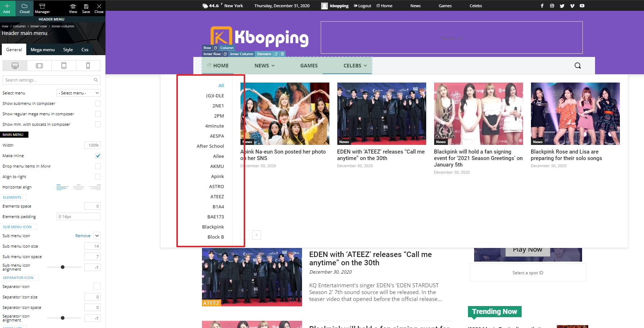Click HOME in the main menu

click(218, 66)
